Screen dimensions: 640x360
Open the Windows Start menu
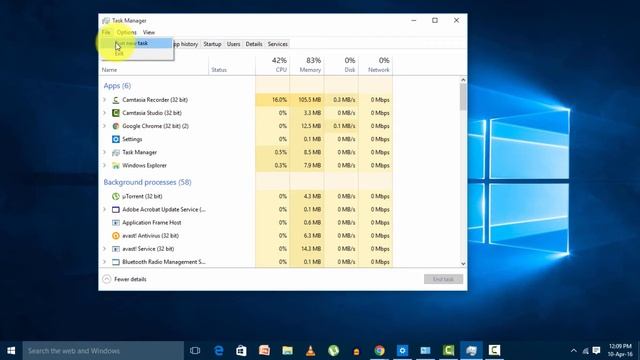[11, 351]
